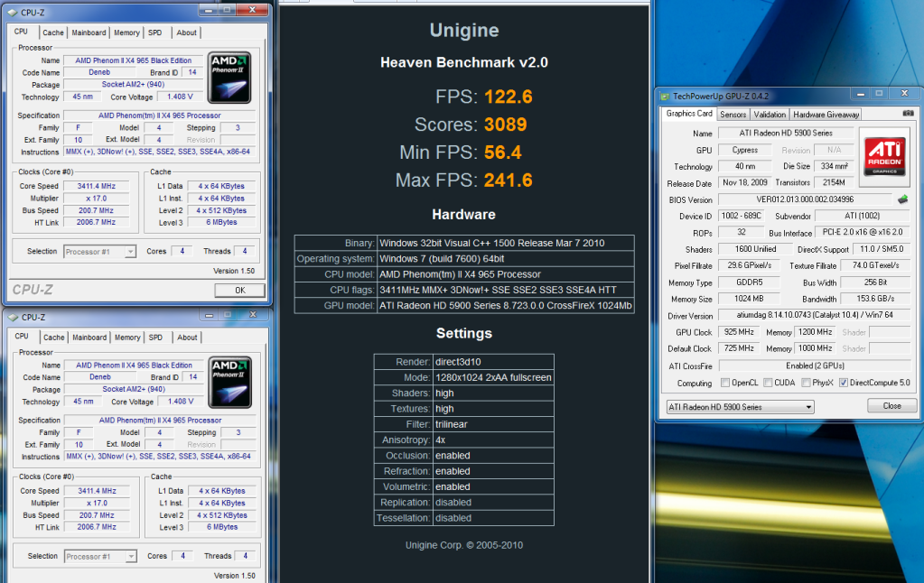Click OK in the upper CPU-Z window

(x=239, y=290)
